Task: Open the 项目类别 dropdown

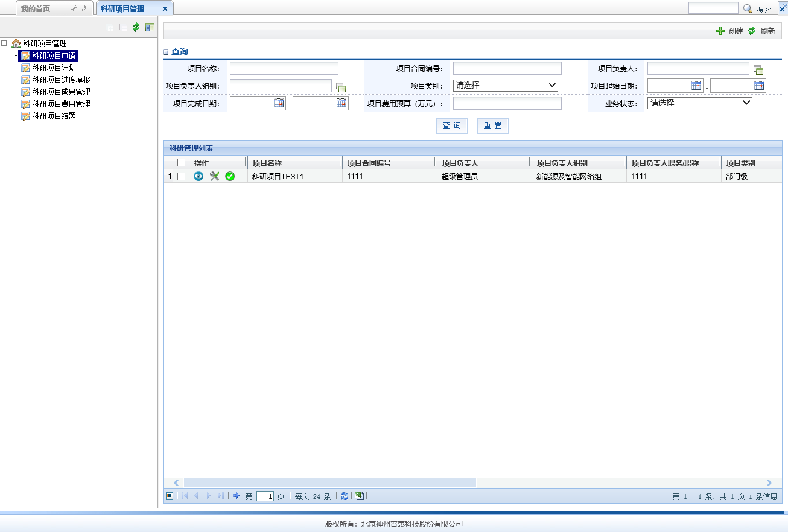Action: [x=506, y=85]
